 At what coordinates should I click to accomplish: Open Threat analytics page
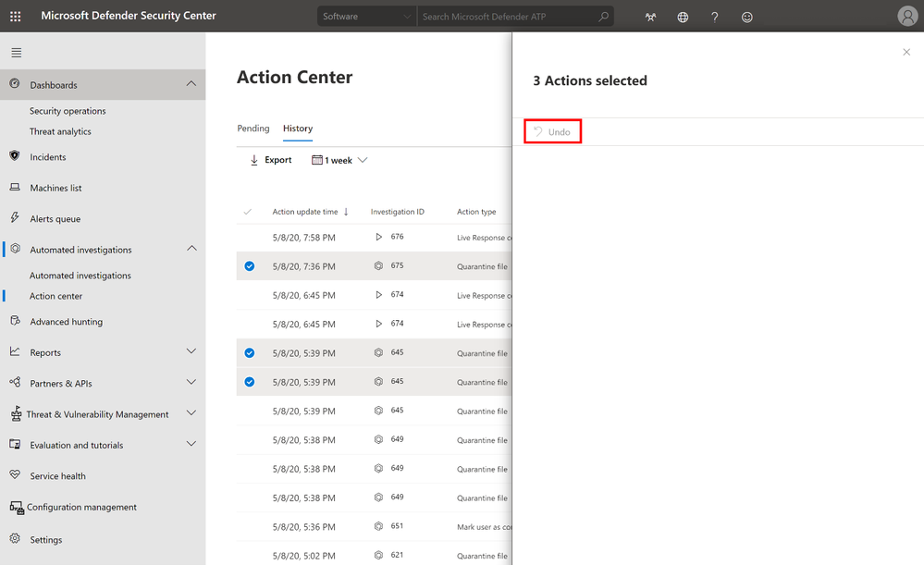(x=60, y=131)
